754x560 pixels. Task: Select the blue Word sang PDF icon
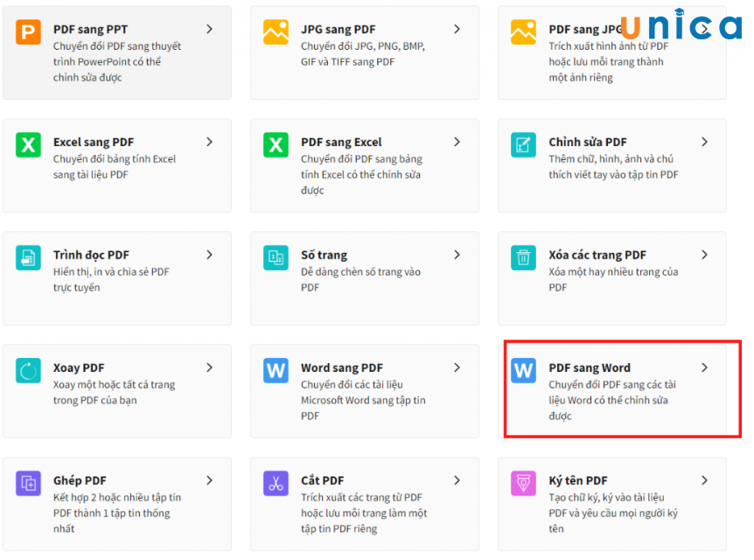pos(275,371)
